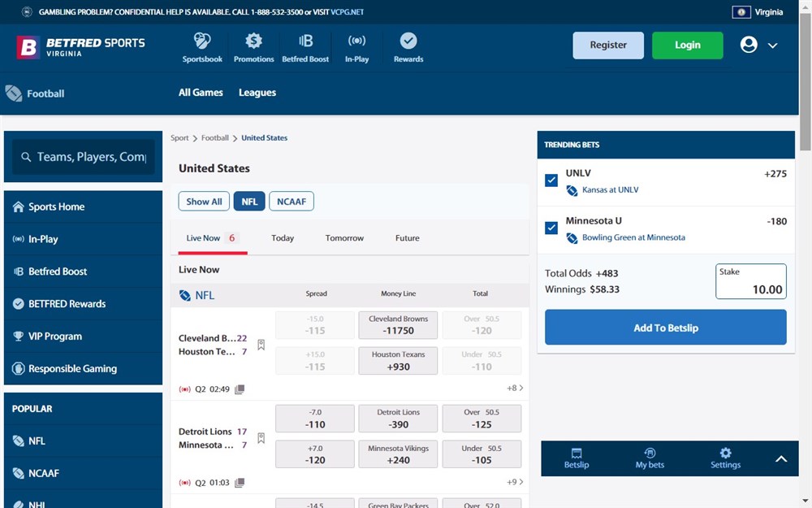Screen dimensions: 812x508
Task: Open the Sportsbook icon in header
Action: coord(202,41)
